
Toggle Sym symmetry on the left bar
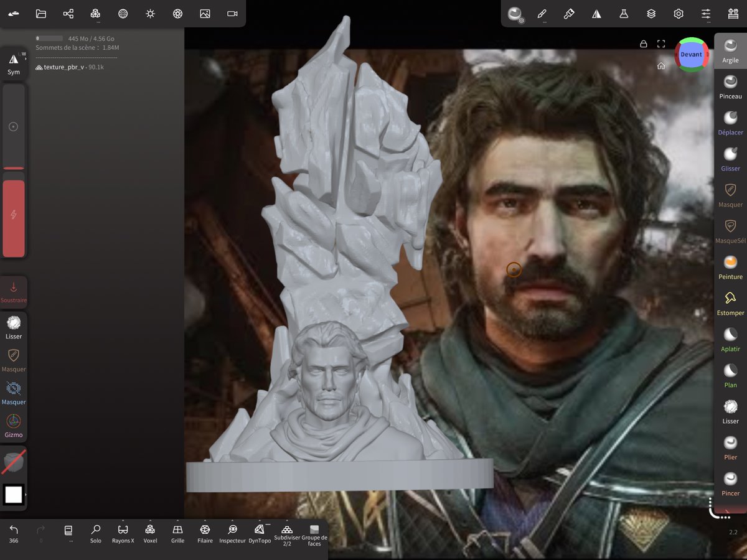click(x=14, y=63)
